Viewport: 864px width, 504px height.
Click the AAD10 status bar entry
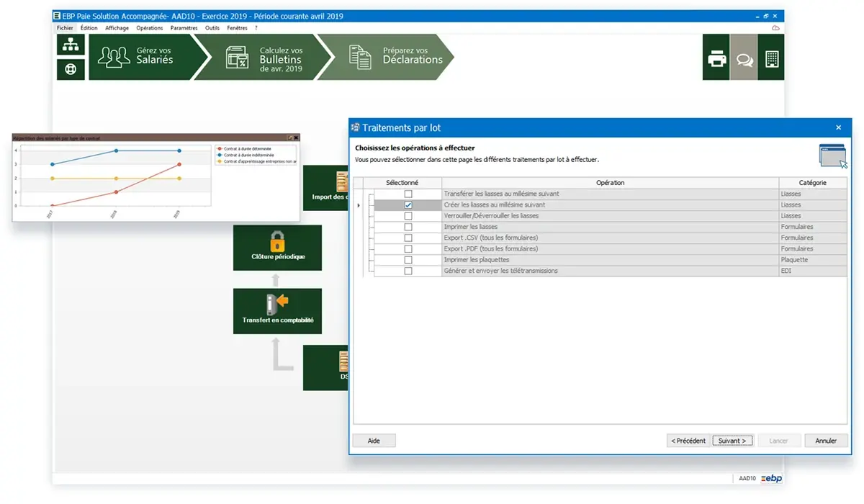(747, 478)
